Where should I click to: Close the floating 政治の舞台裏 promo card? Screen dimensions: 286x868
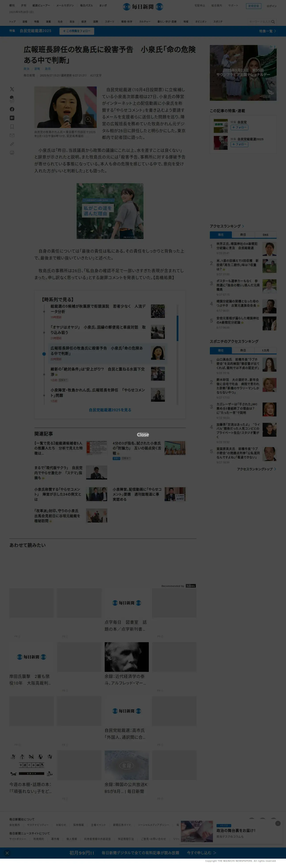(x=278, y=823)
